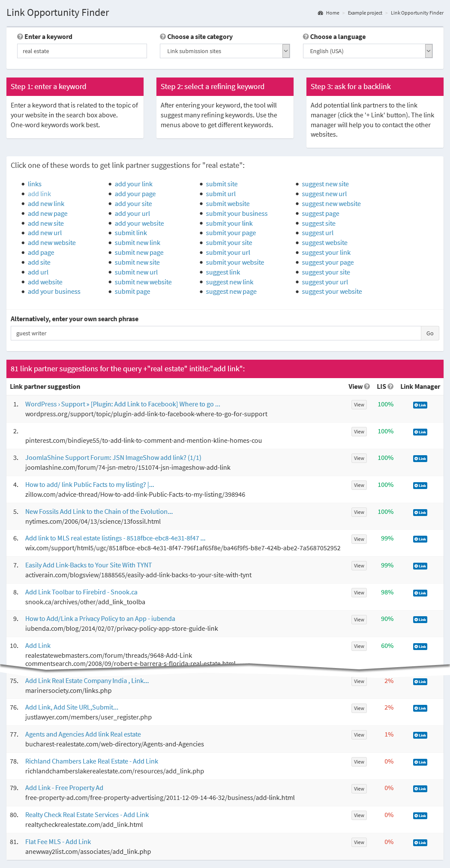The image size is (450, 868).
Task: Click the keyword input containing real estate
Action: pyautogui.click(x=82, y=51)
